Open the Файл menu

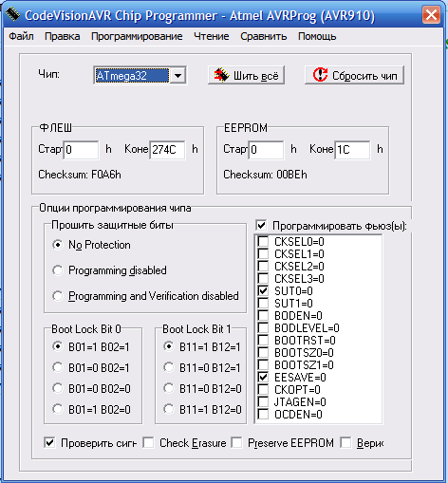[x=21, y=36]
